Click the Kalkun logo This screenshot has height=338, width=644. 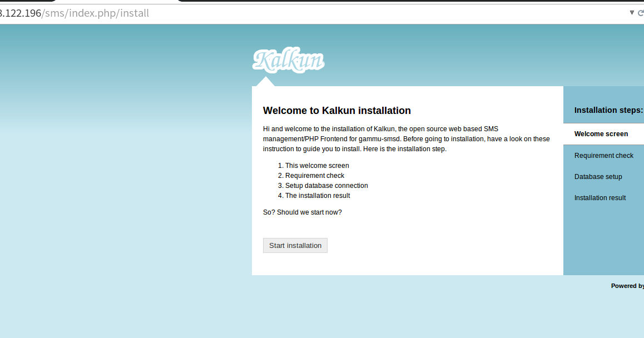point(288,61)
